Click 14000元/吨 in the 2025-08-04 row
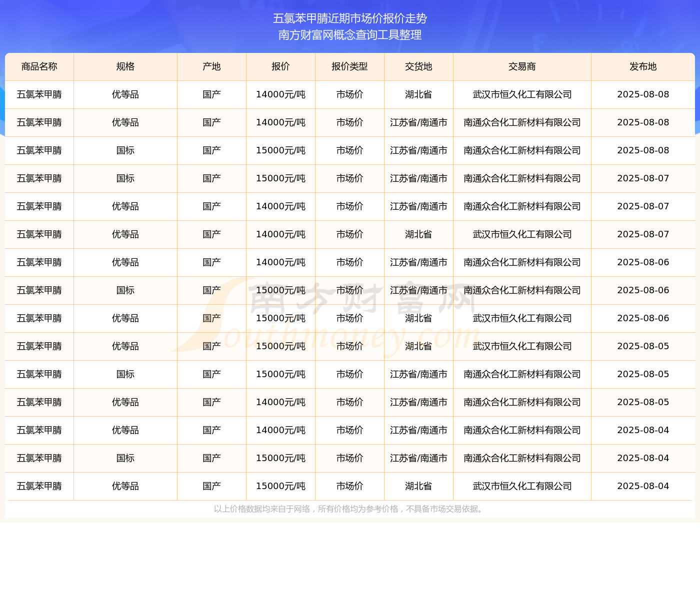This screenshot has height=602, width=700. click(280, 430)
